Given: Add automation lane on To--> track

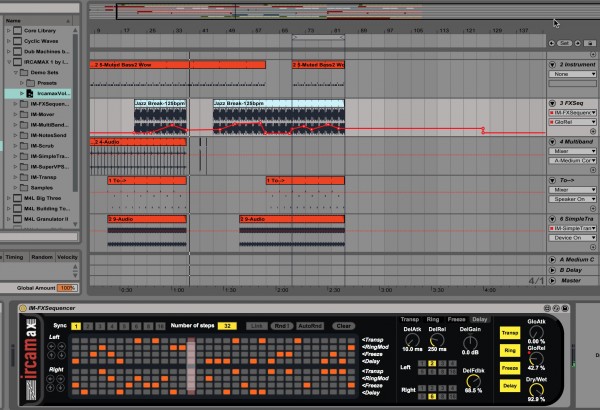Looking at the screenshot, I should click(593, 209).
